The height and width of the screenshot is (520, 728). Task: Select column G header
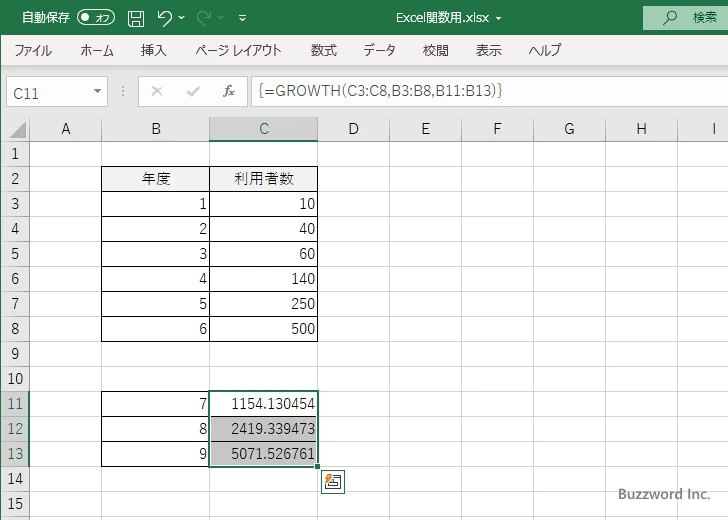(x=569, y=129)
